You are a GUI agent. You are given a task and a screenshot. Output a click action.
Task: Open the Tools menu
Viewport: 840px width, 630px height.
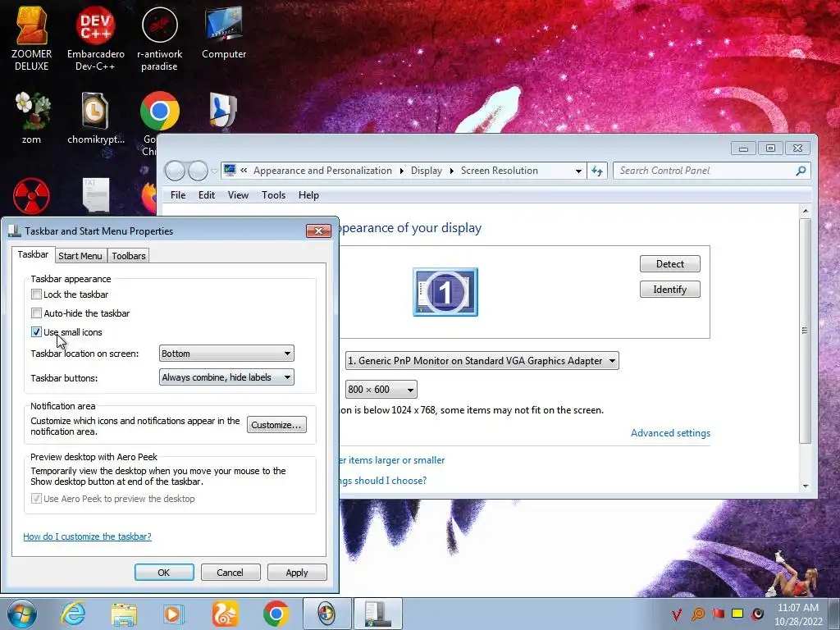pyautogui.click(x=273, y=195)
